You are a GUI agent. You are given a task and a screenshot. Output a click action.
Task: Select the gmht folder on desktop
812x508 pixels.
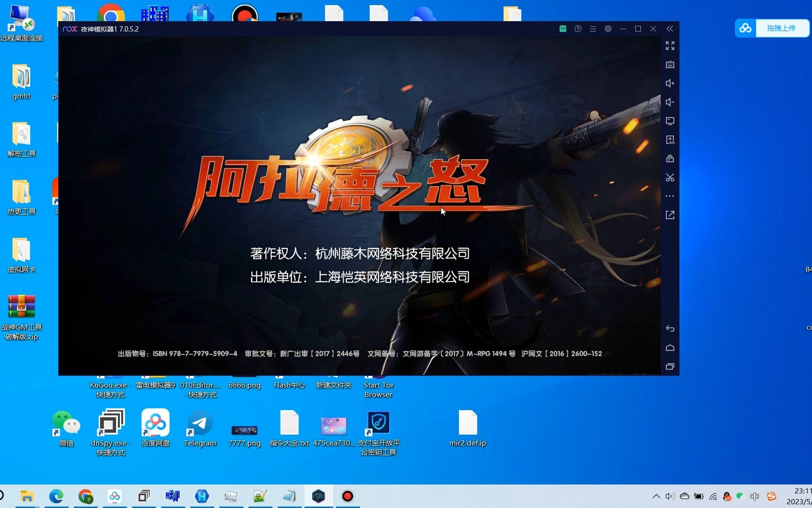point(21,82)
